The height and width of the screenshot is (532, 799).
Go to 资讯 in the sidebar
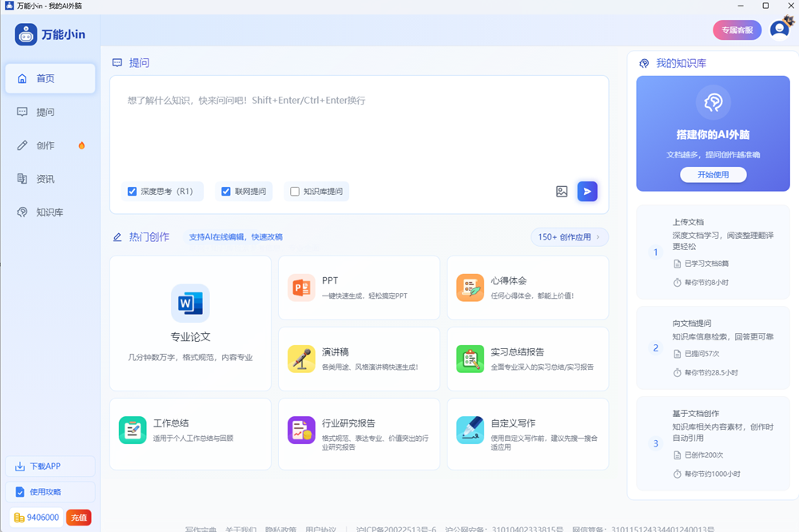(46, 179)
